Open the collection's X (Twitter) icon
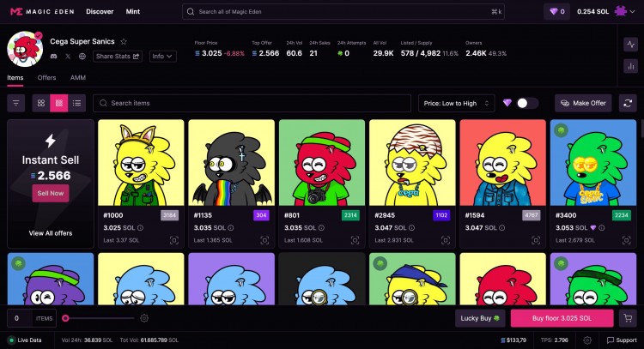The image size is (644, 349). coord(68,57)
